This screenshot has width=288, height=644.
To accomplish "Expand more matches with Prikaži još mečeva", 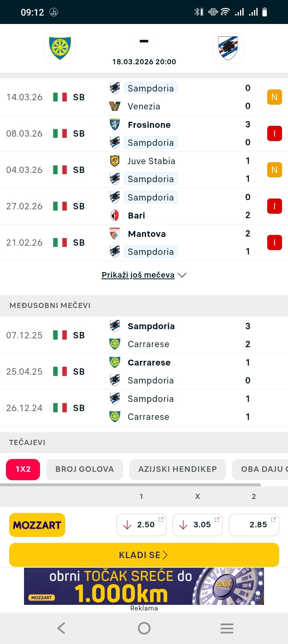I will (x=138, y=275).
